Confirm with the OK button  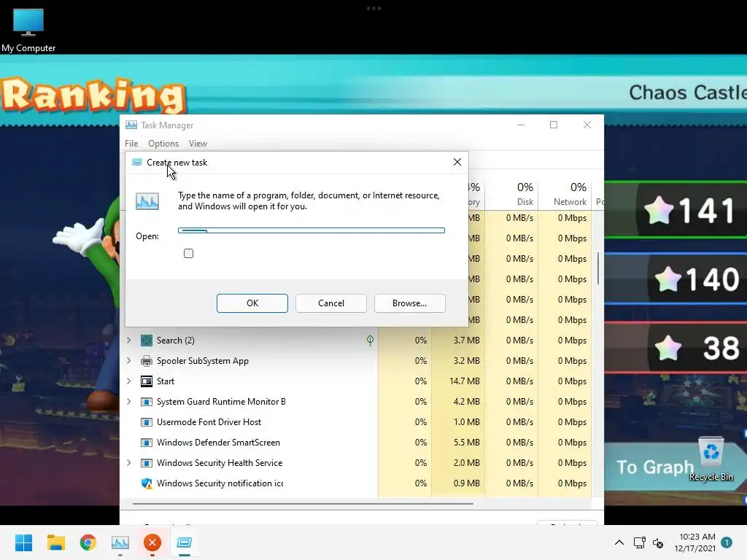252,303
